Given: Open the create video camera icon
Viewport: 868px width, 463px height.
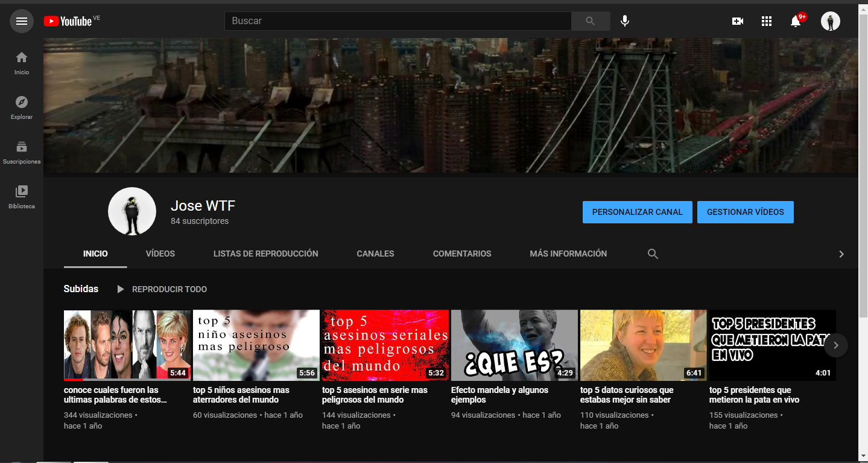Looking at the screenshot, I should 737,21.
